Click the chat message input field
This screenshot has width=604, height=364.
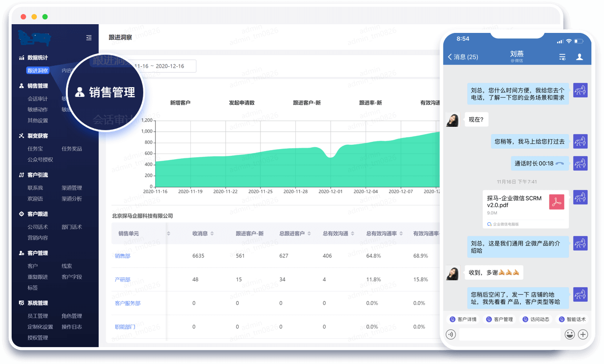point(510,334)
